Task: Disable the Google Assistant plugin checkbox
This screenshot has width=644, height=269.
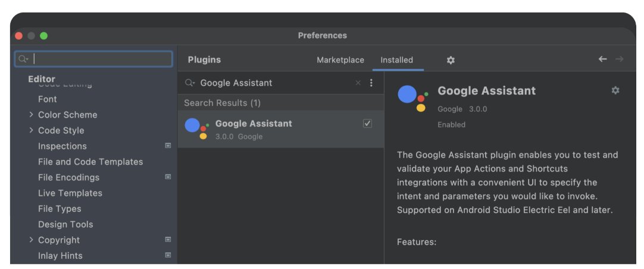Action: tap(367, 124)
